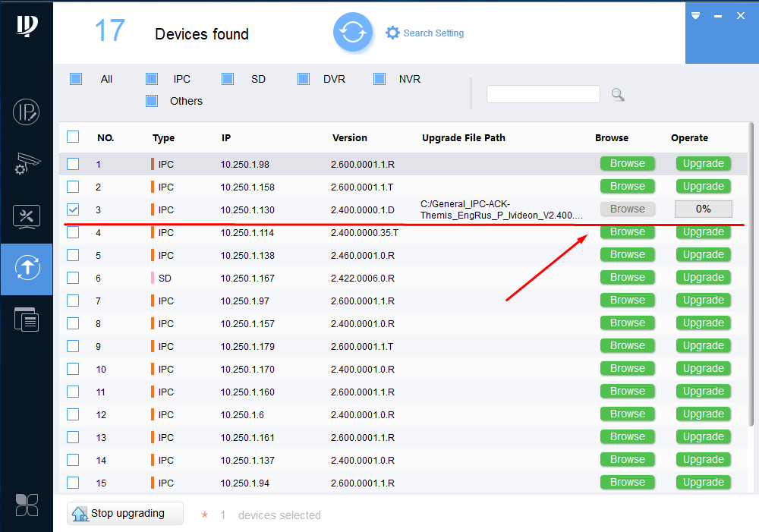Minimize the tool window
The height and width of the screenshot is (532, 759).
[x=718, y=17]
